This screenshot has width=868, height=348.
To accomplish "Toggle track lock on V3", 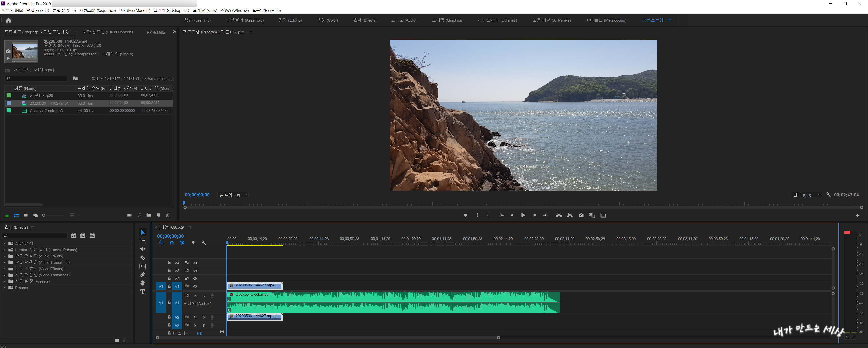I will coord(169,271).
